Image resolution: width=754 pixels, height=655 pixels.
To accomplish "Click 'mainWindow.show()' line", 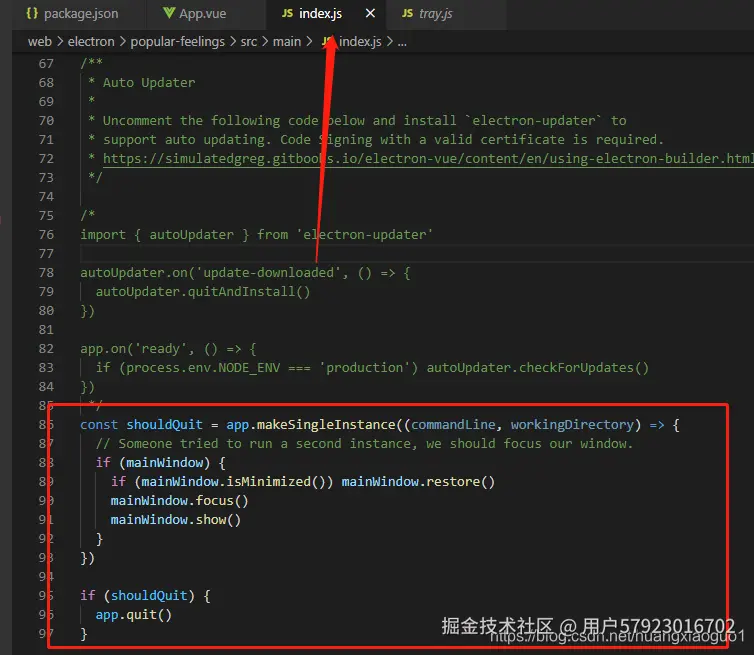I will pyautogui.click(x=176, y=520).
